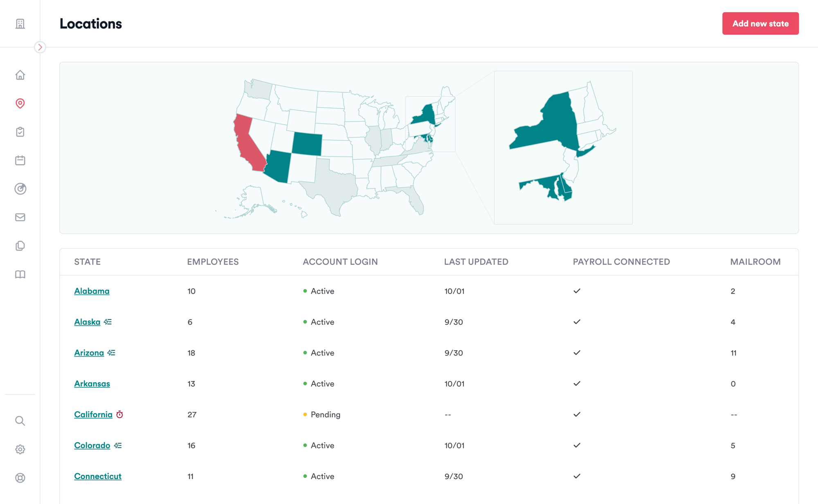This screenshot has height=504, width=818.
Task: Sort by the Employees column header
Action: pyautogui.click(x=213, y=262)
